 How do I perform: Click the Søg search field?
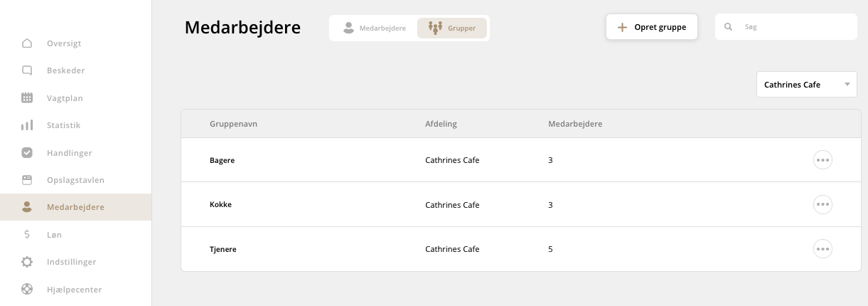[x=793, y=27]
